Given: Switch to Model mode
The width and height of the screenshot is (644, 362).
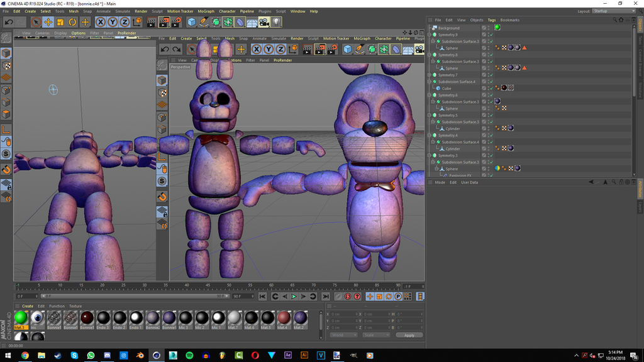Looking at the screenshot, I should pos(6,53).
